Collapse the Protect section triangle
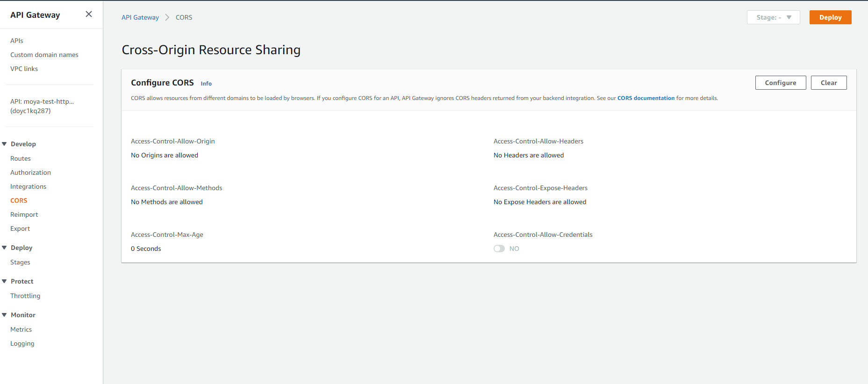Image resolution: width=868 pixels, height=384 pixels. coord(4,281)
